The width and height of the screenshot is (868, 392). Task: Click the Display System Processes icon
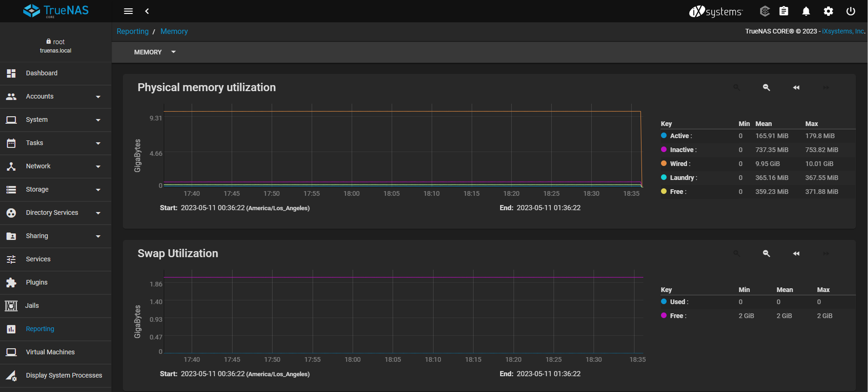pos(11,376)
